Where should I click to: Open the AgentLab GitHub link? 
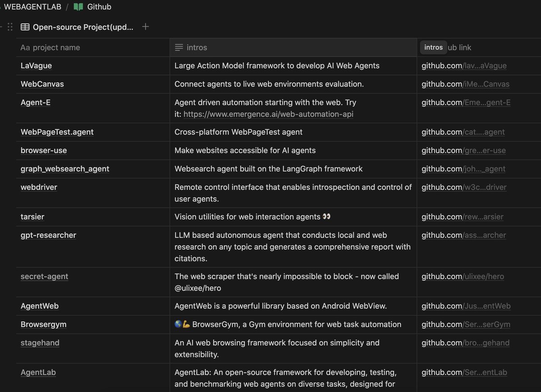464,373
